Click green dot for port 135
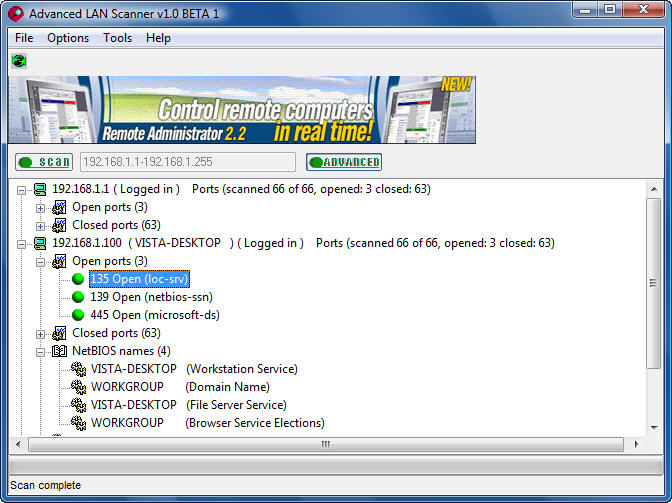This screenshot has width=672, height=503. tap(78, 279)
